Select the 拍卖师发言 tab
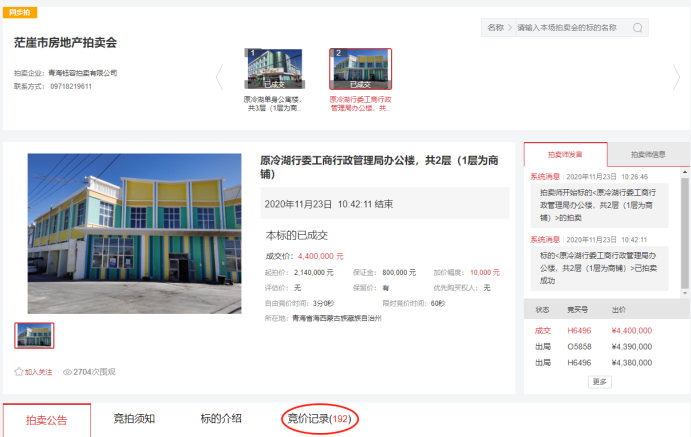Screen dimensions: 691x437 click(565, 155)
